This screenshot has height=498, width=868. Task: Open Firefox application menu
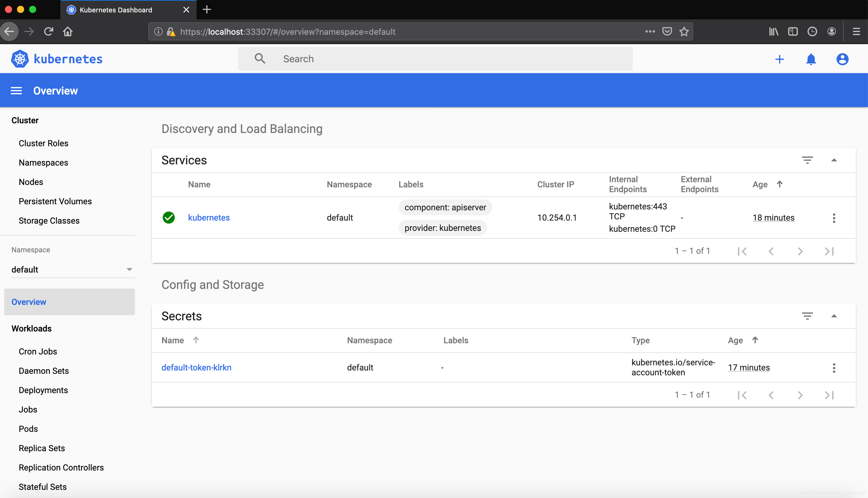pos(856,31)
